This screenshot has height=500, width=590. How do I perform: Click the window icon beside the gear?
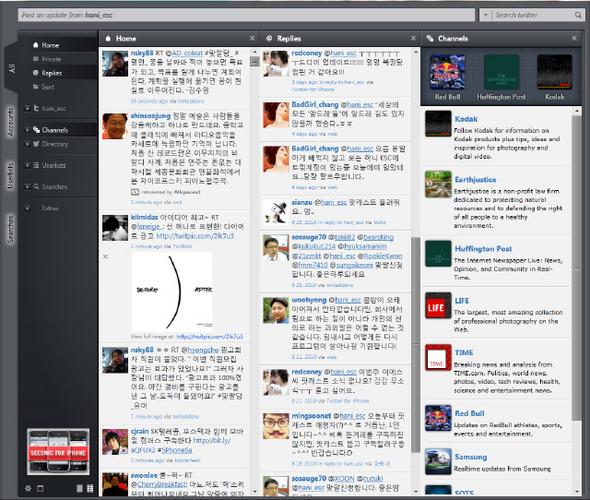pos(40,488)
